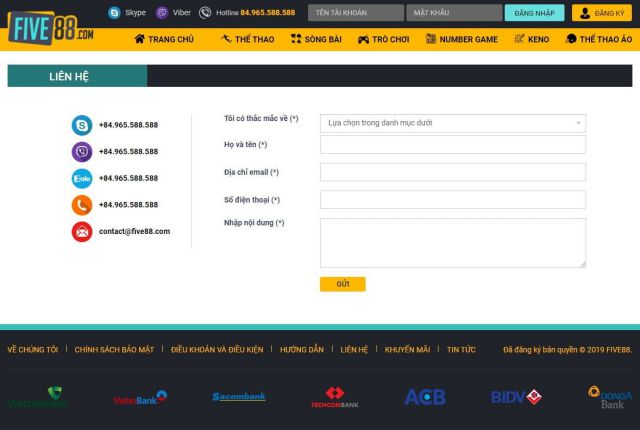Click the Zalo contact icon
The height and width of the screenshot is (430, 640).
(82, 178)
